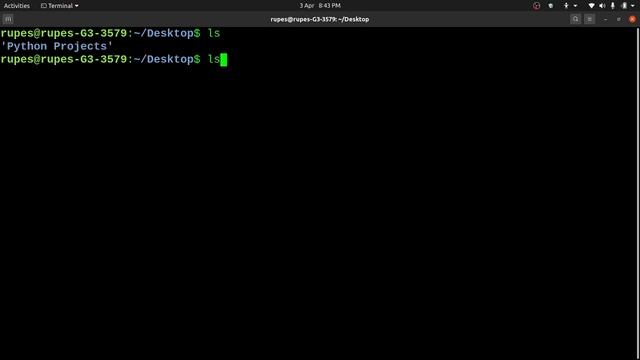Click the red round tray indicator icon
The image size is (640, 360).
click(x=536, y=6)
